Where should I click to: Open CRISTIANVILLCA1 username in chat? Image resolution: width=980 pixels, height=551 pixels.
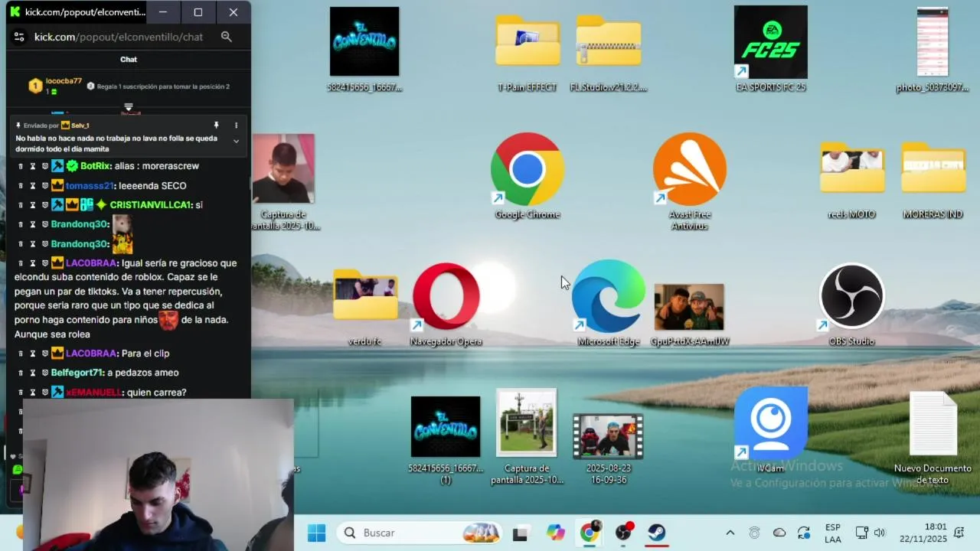tap(150, 205)
